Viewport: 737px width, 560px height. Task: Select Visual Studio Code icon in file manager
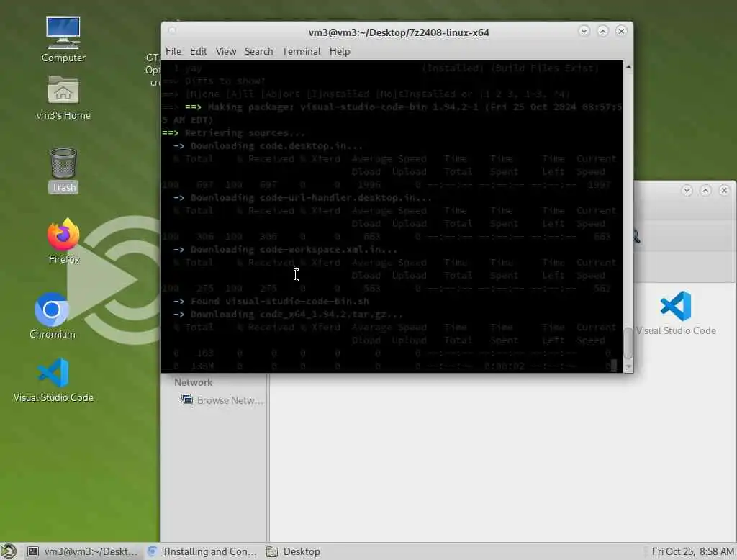coord(675,312)
